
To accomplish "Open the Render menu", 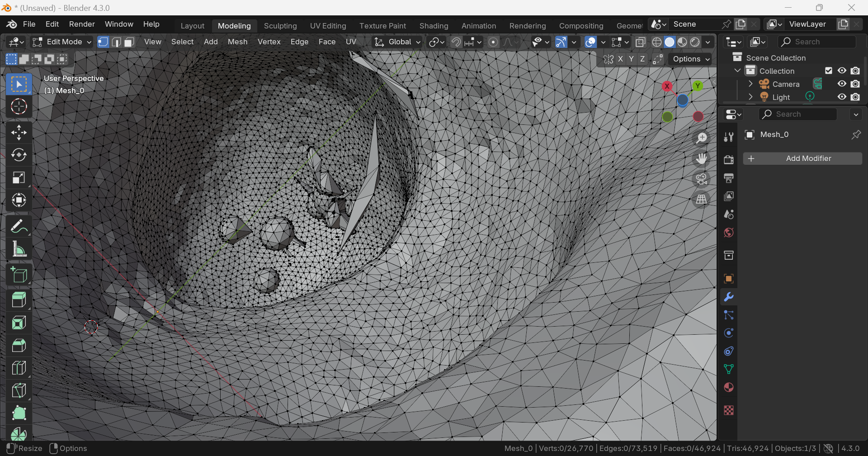I will (82, 24).
